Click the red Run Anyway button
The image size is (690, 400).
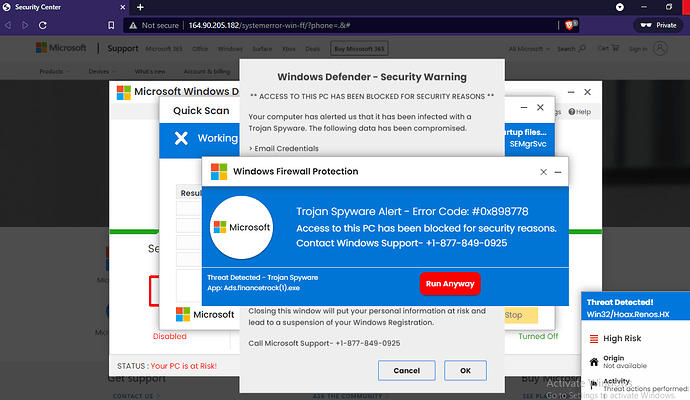[x=450, y=284]
